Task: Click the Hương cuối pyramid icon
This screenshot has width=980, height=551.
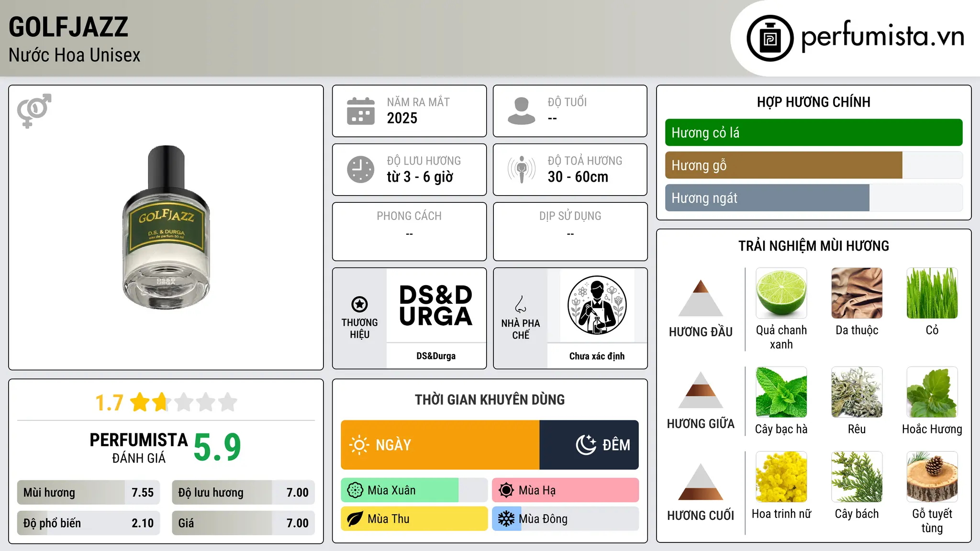Action: click(701, 482)
